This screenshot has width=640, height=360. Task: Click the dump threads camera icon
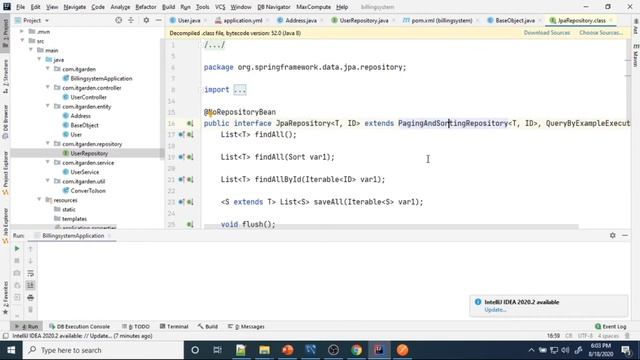coord(17,273)
